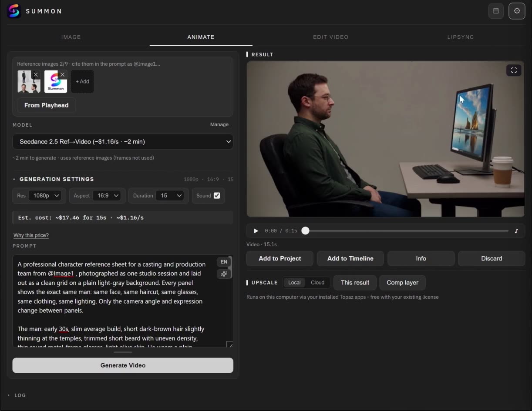Open the Aspect 16:9 dropdown
This screenshot has width=532, height=411.
(106, 196)
